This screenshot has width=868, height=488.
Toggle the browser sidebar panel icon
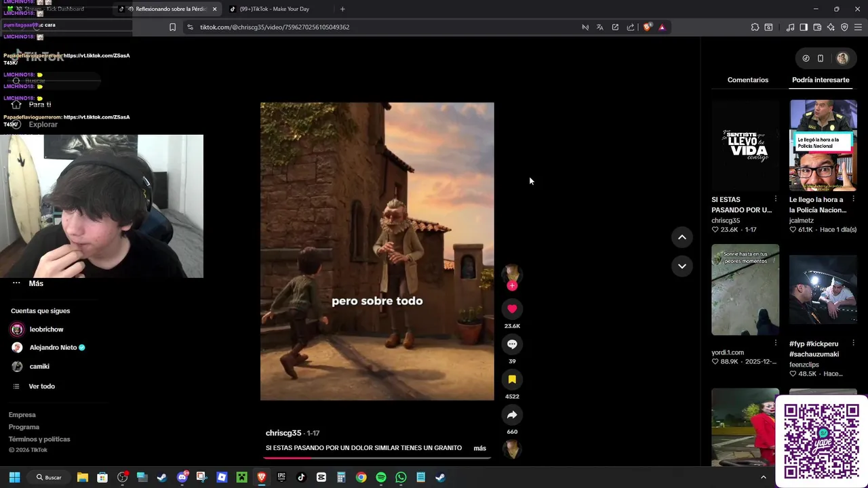click(x=804, y=27)
